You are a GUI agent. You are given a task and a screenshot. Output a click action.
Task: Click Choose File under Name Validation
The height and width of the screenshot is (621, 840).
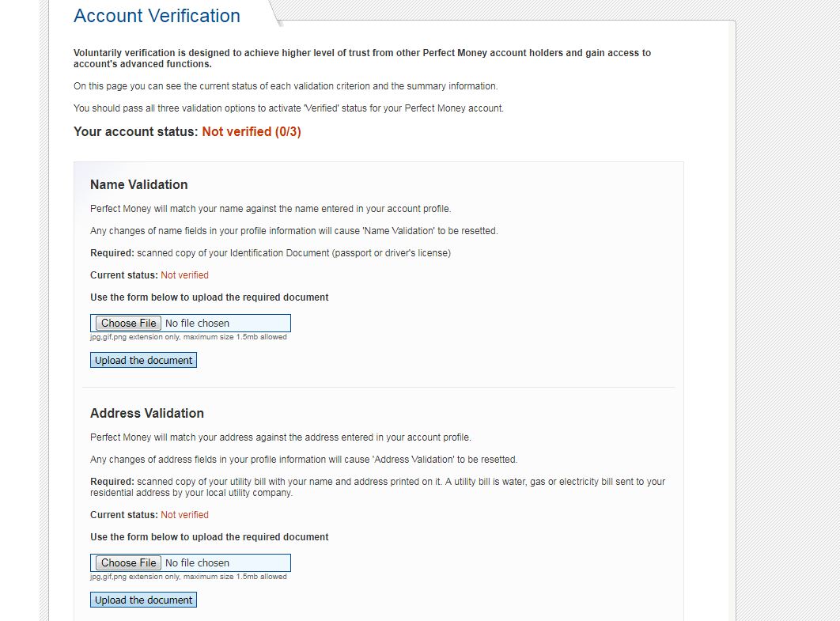point(129,323)
